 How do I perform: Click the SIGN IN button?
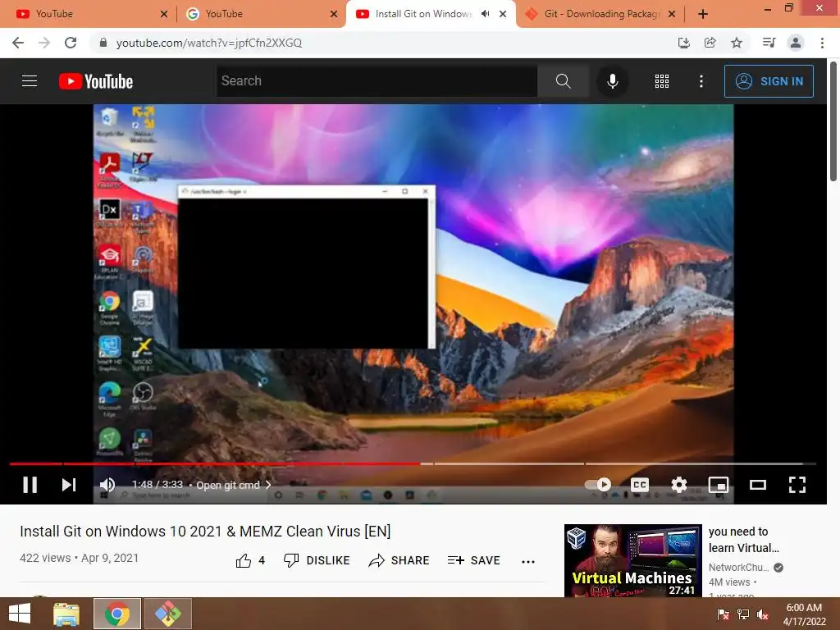769,81
